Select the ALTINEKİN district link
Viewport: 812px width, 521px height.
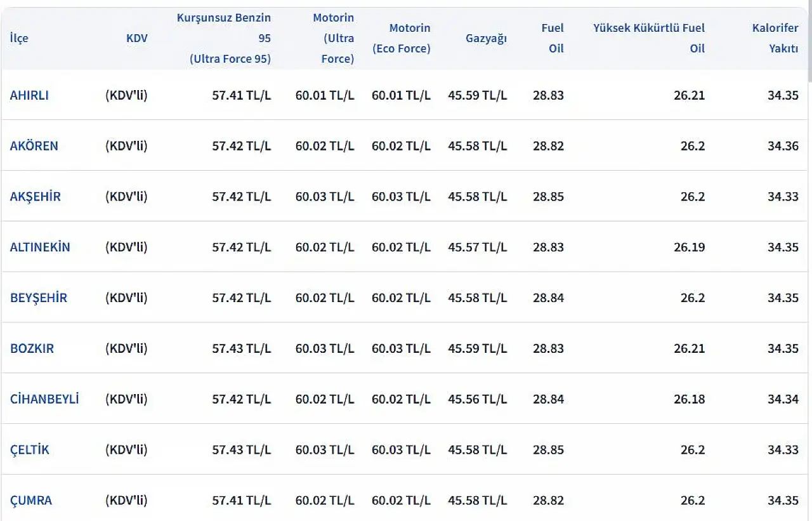[40, 247]
